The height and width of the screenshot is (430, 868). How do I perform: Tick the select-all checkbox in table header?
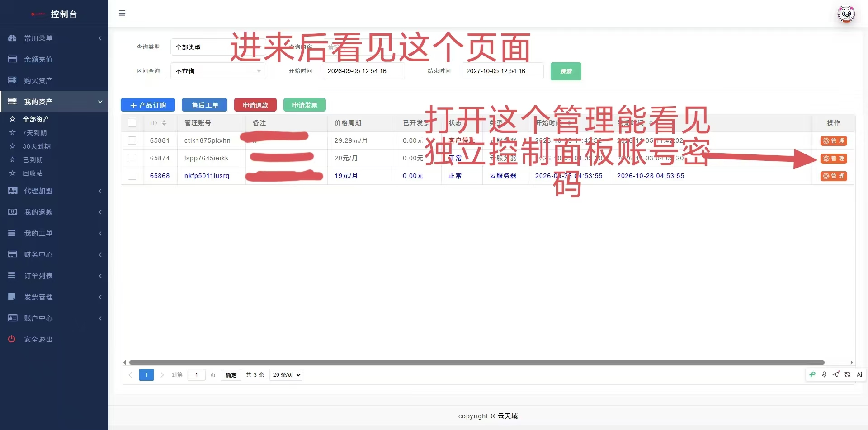[132, 123]
